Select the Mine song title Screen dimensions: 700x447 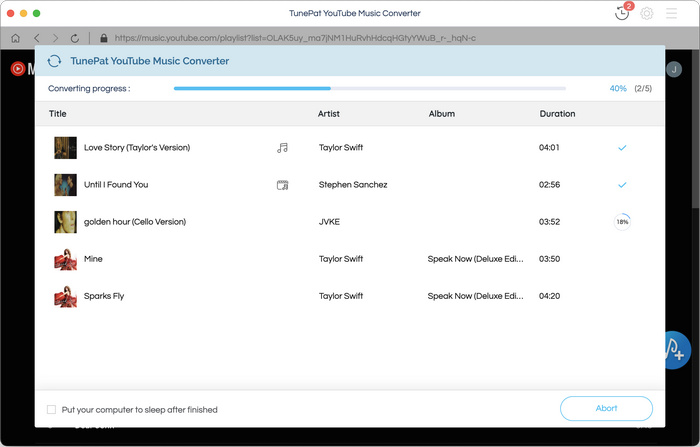93,259
